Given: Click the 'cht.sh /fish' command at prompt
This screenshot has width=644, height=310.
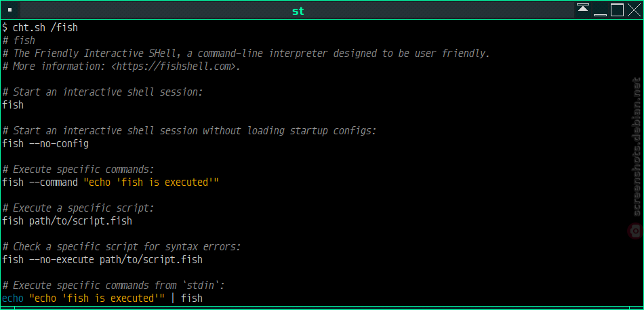Looking at the screenshot, I should coord(45,28).
